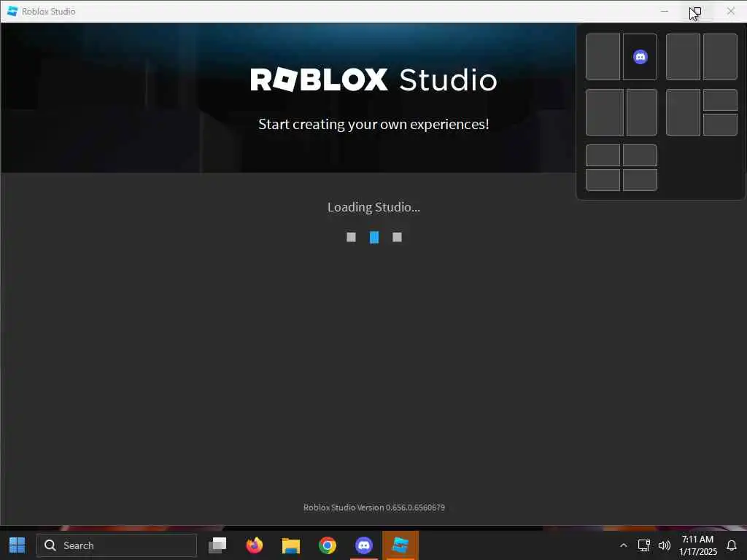Snap window to zone with Discord icon
This screenshot has width=747, height=560.
coord(640,57)
